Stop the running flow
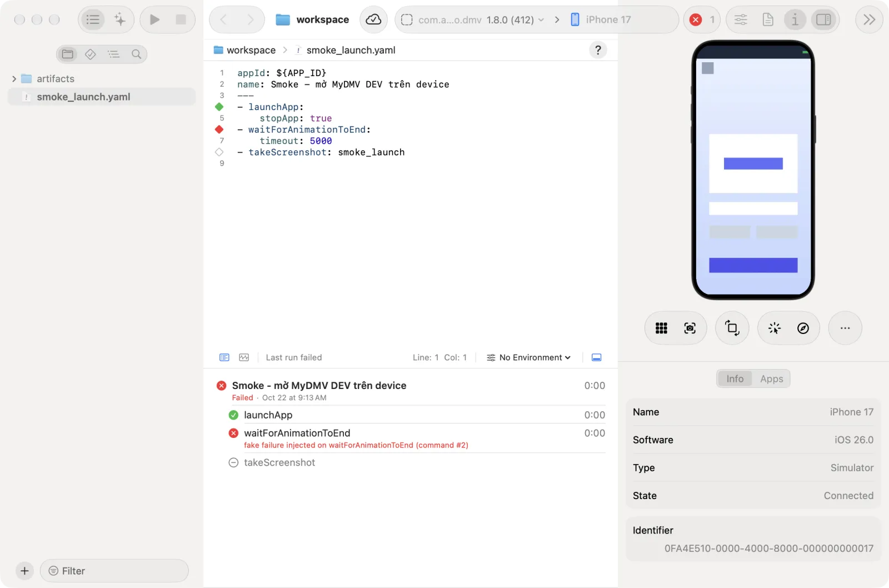Image resolution: width=889 pixels, height=588 pixels. click(181, 19)
